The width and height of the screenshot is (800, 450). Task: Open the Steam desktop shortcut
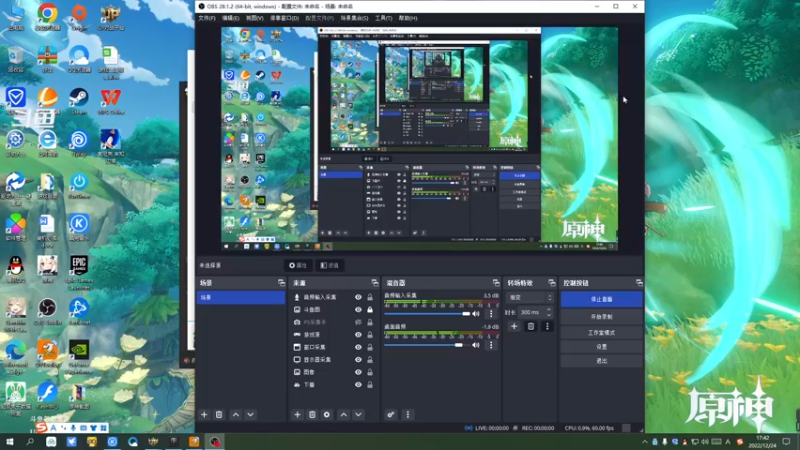79,101
